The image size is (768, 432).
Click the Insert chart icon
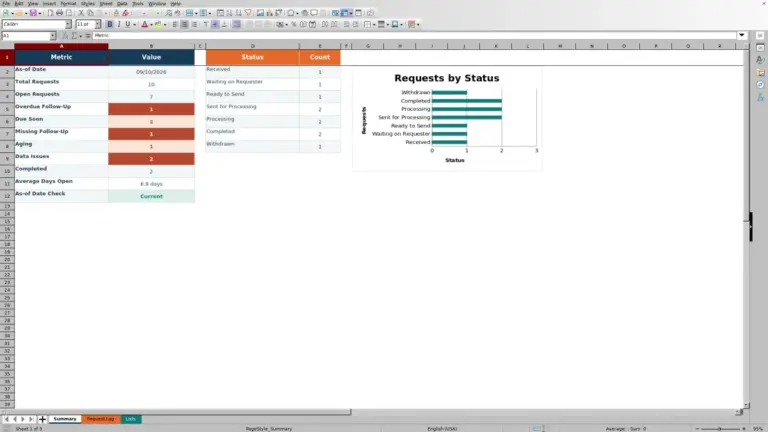tap(269, 13)
